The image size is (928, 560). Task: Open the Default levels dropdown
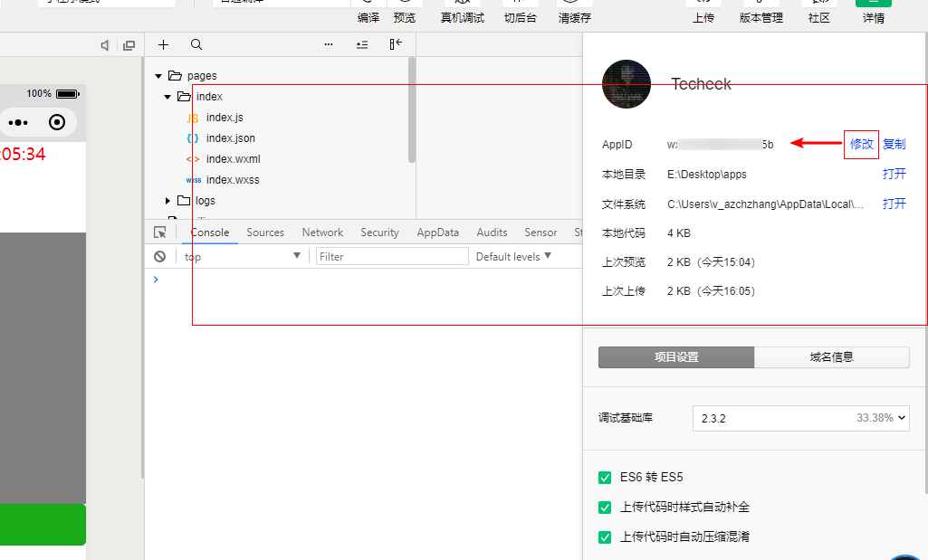[x=513, y=257]
